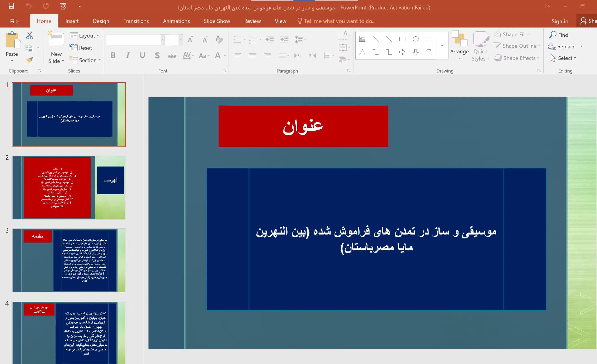Toggle Center text alignment

[253, 56]
